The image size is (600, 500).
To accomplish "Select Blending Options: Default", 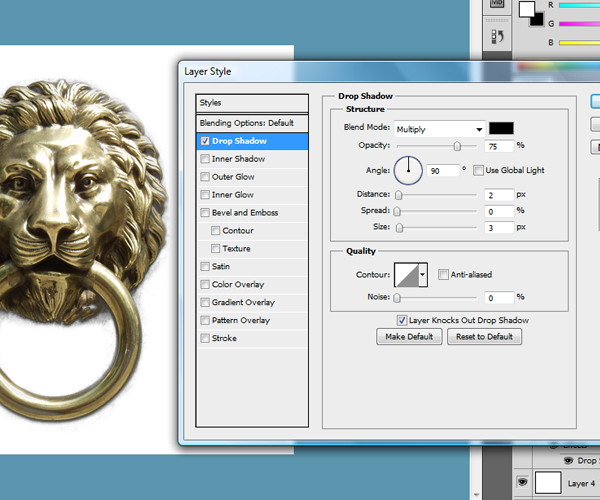I will 252,123.
